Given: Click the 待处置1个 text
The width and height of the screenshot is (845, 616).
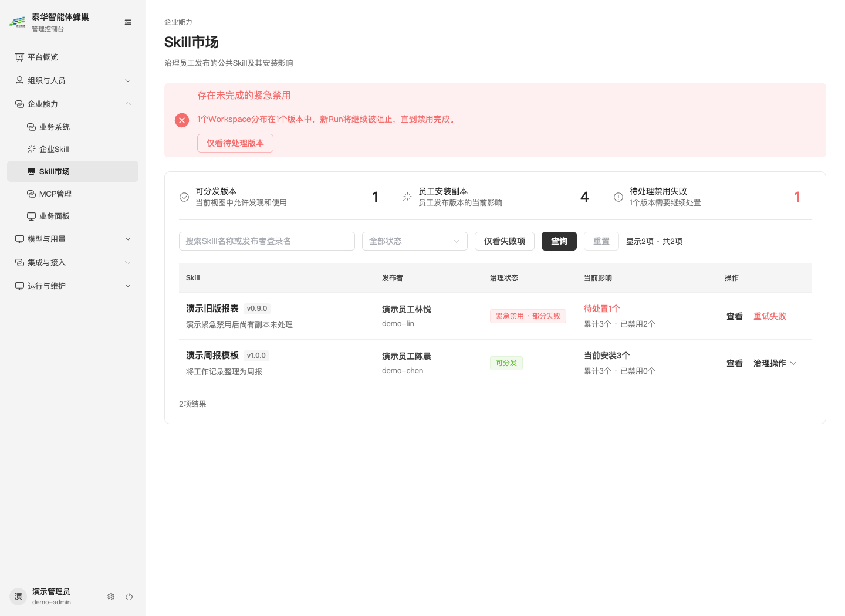Looking at the screenshot, I should pyautogui.click(x=602, y=309).
